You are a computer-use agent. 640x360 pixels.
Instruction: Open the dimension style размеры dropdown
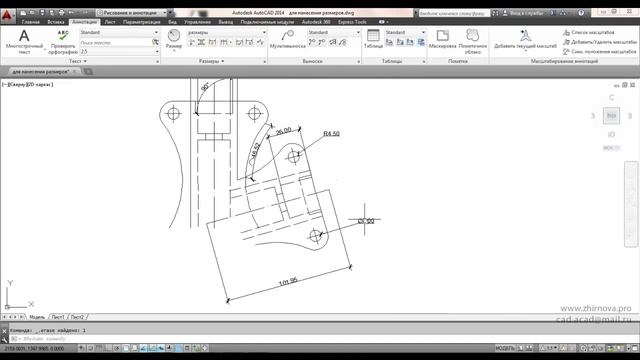(227, 32)
